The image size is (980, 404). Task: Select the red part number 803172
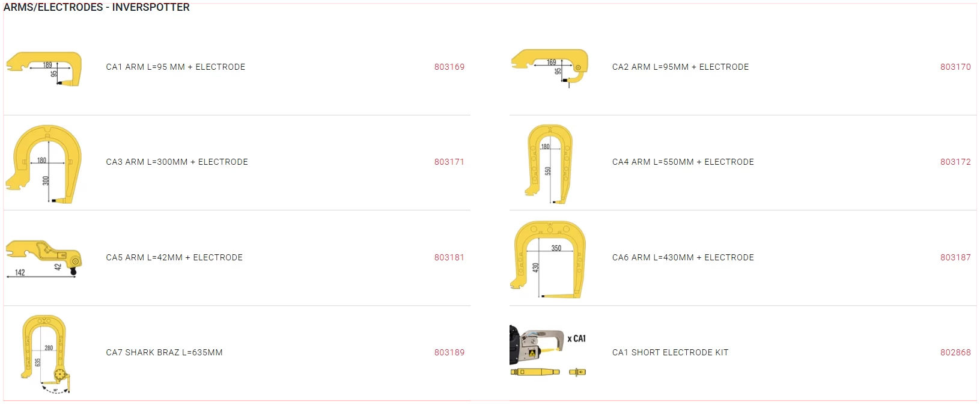tap(955, 162)
